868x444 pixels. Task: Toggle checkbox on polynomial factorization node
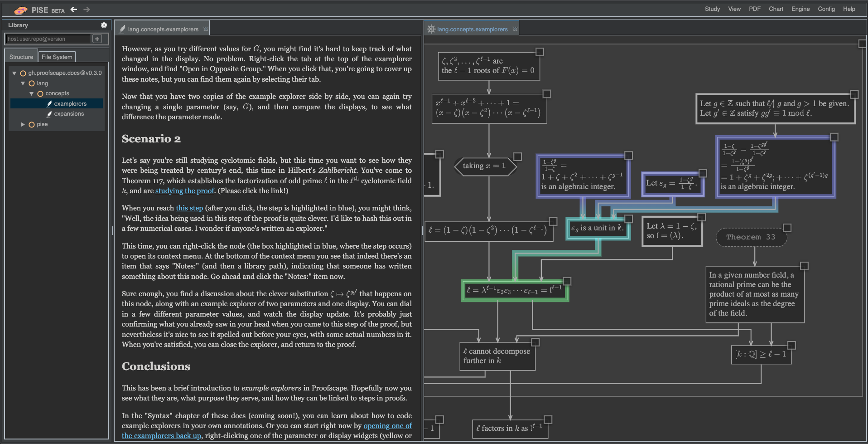point(547,94)
